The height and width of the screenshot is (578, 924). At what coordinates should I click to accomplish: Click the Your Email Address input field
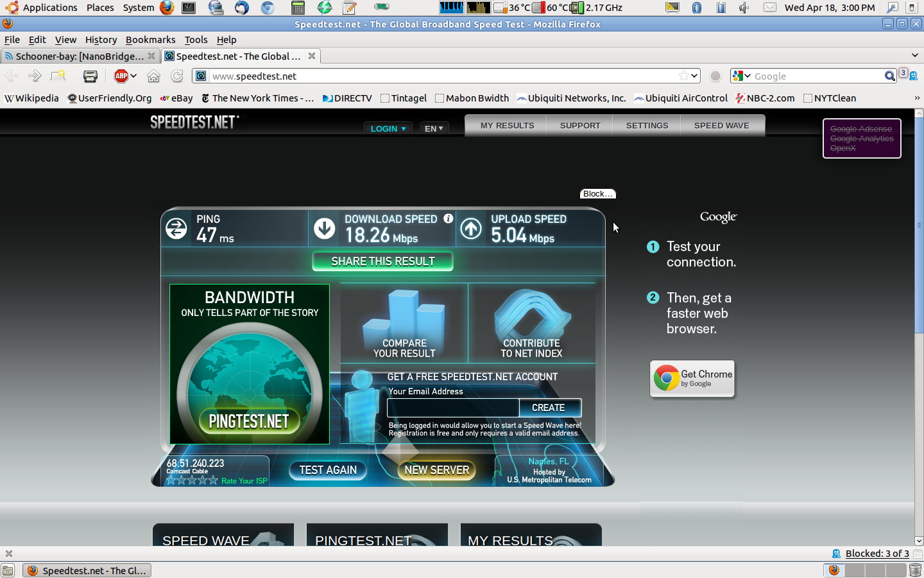(453, 408)
